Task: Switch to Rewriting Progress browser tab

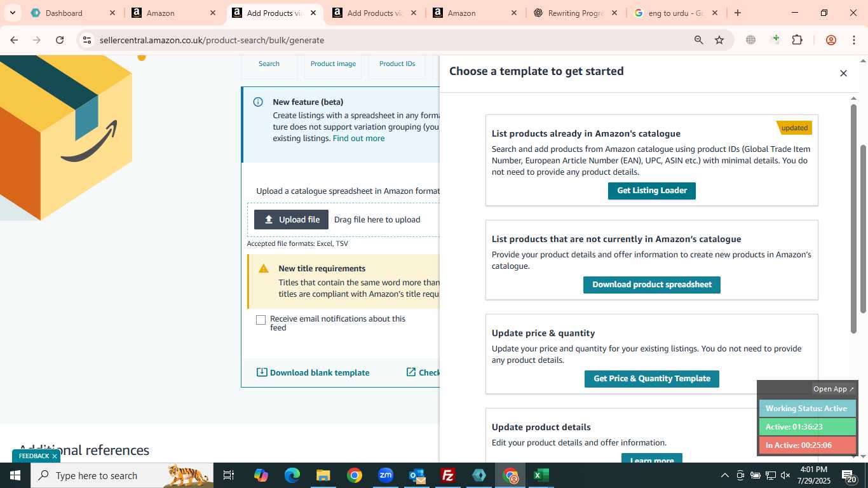Action: [x=576, y=13]
